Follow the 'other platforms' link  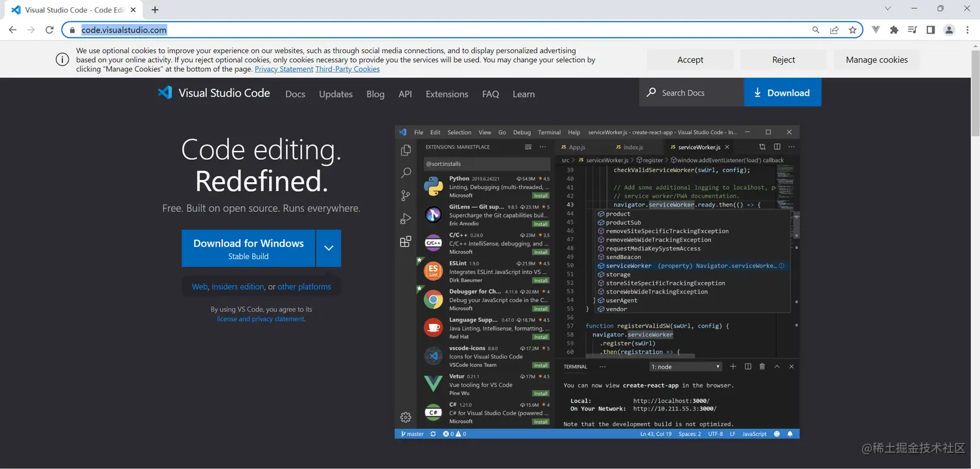304,286
